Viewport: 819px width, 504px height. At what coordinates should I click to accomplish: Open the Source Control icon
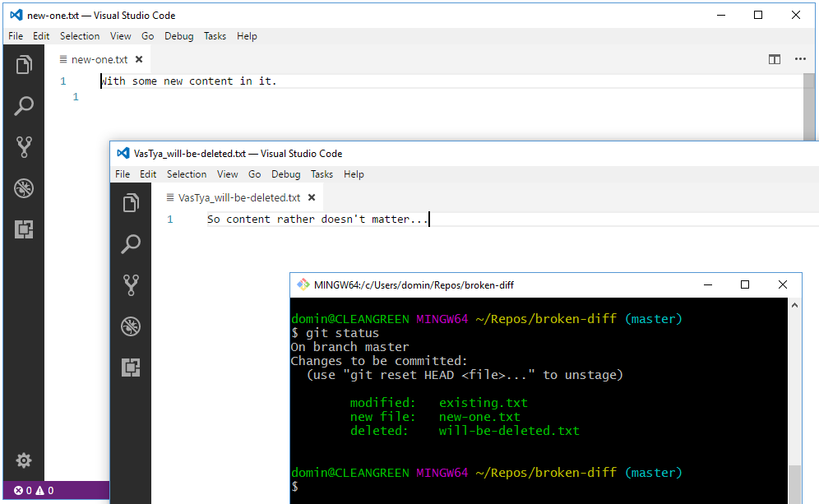click(x=23, y=147)
